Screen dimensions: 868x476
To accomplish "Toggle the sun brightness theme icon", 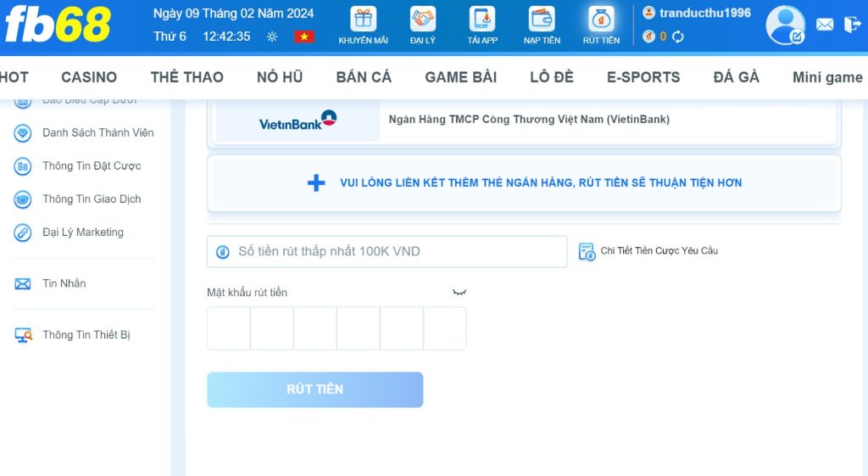I will click(x=272, y=36).
